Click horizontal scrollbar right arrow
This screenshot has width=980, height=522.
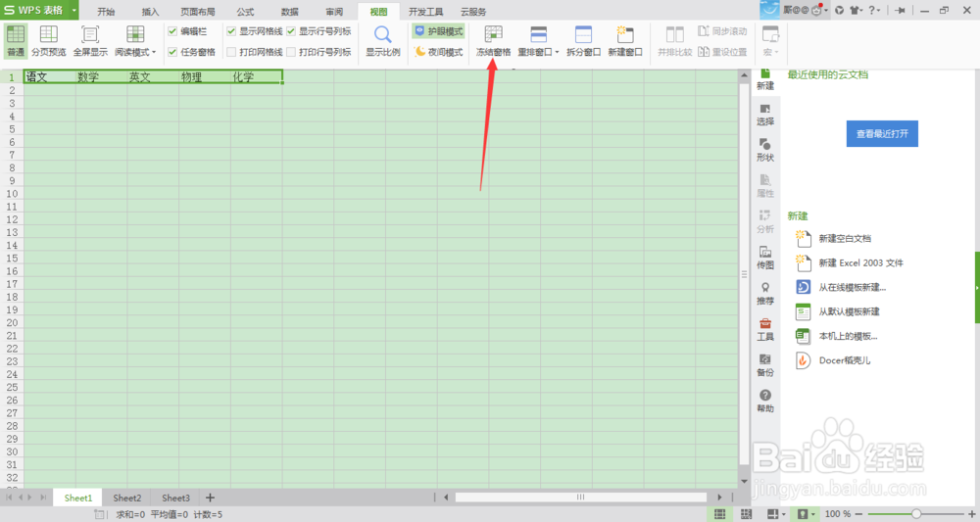pyautogui.click(x=719, y=498)
